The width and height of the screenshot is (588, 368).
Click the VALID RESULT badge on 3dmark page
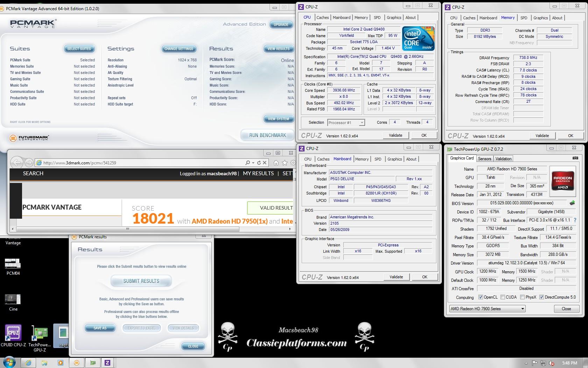pyautogui.click(x=270, y=208)
